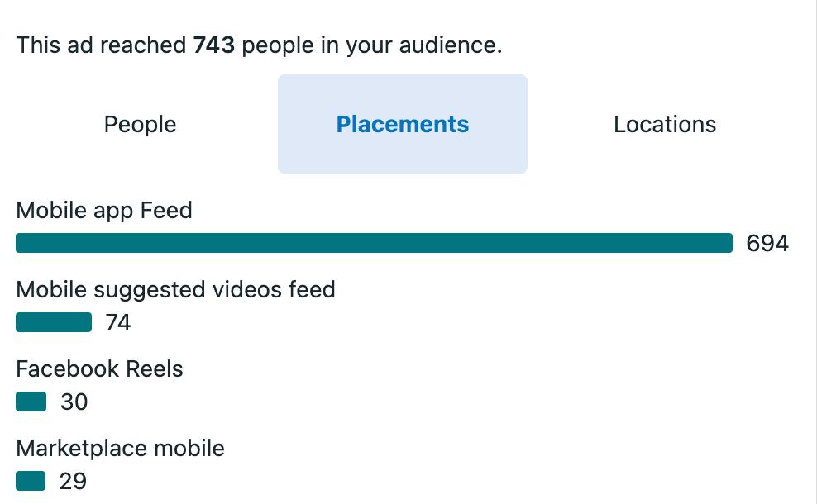This screenshot has height=504, width=817.
Task: Click the 30 reach value
Action: 74,402
